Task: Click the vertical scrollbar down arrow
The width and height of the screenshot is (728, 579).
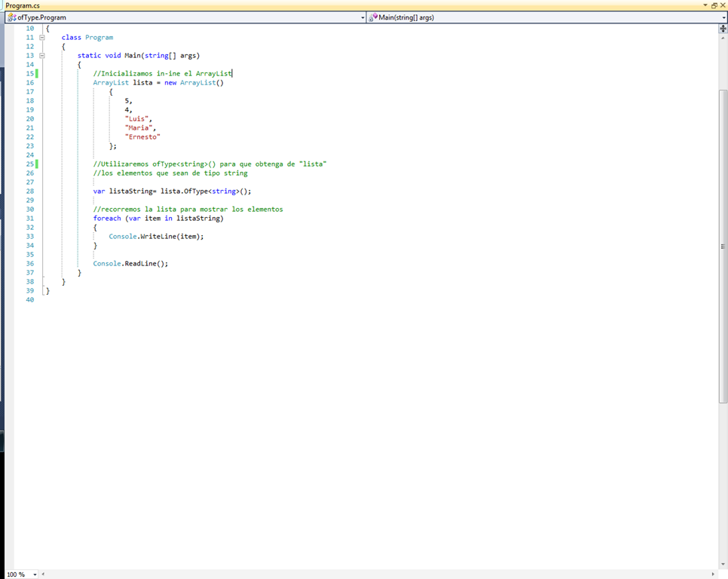Action: pyautogui.click(x=723, y=565)
